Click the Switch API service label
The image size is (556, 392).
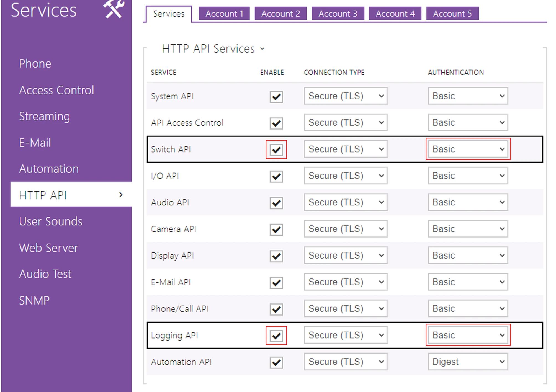[x=171, y=149]
